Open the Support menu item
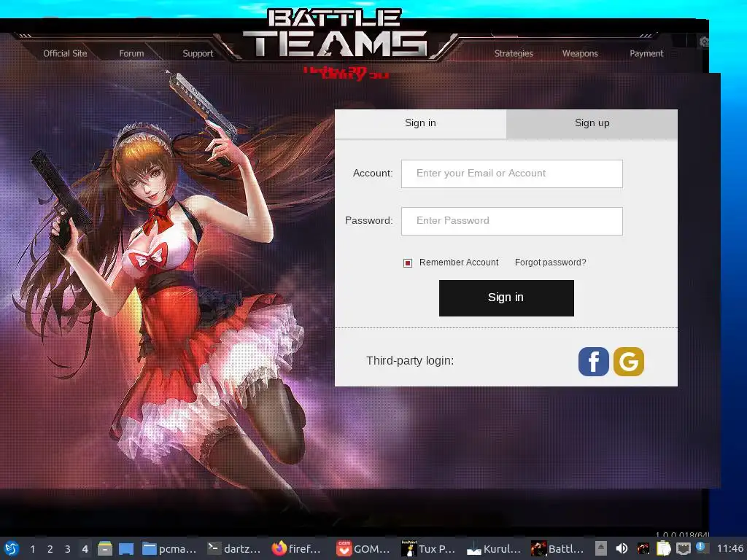The height and width of the screenshot is (560, 747). (198, 53)
